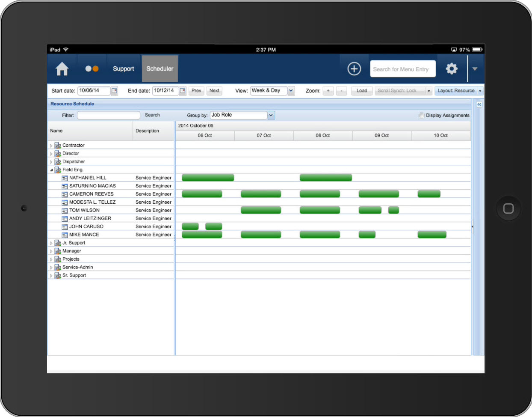Open the End date calendar picker icon
This screenshot has width=532, height=417.
click(x=183, y=91)
